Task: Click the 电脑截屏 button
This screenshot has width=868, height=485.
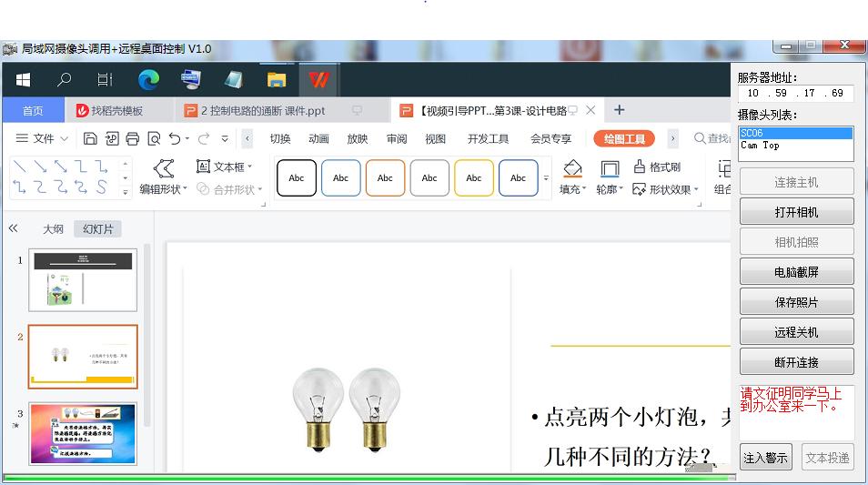Action: click(x=797, y=272)
